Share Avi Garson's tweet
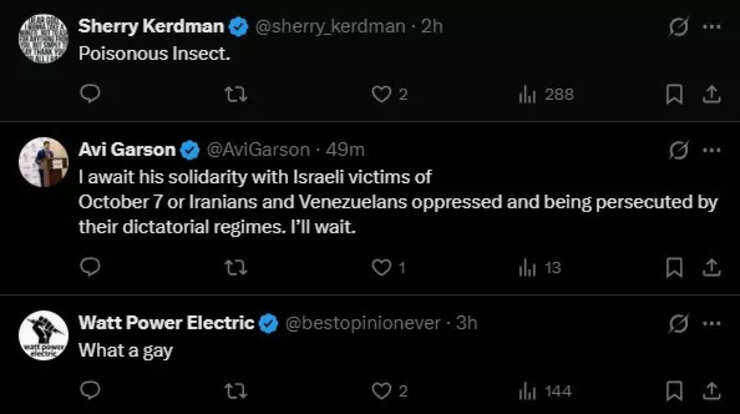The height and width of the screenshot is (414, 740). click(x=711, y=267)
